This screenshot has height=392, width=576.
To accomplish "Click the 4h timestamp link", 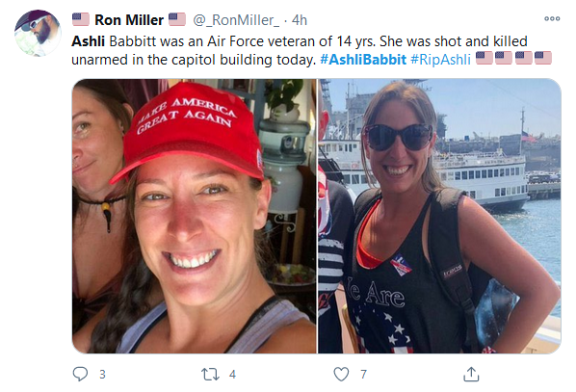I will [300, 20].
